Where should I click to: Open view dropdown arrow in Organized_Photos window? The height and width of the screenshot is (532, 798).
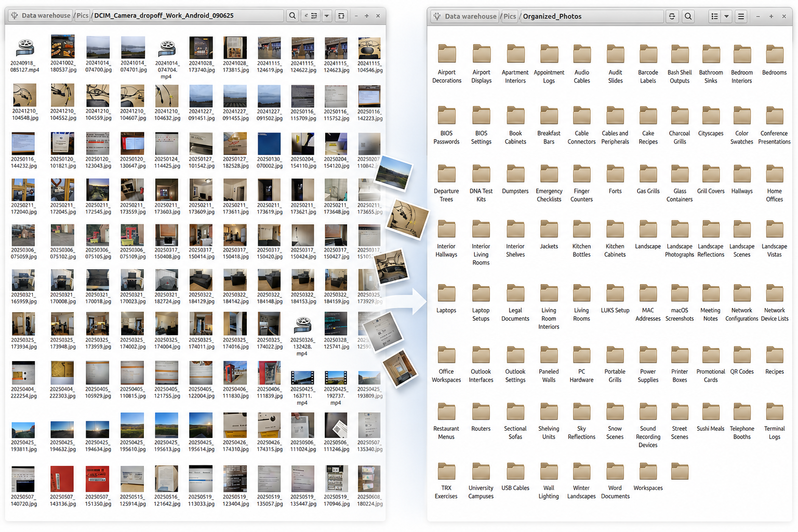pos(727,16)
